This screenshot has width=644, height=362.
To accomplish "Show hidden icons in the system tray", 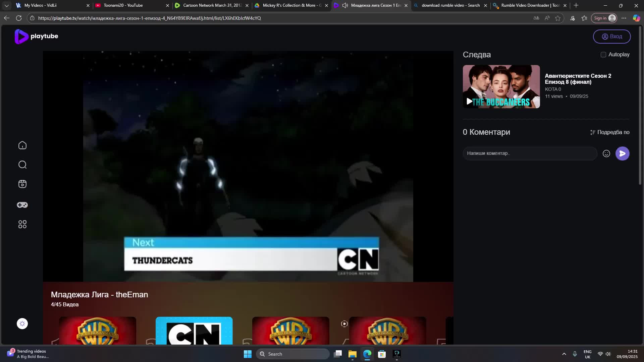I will pyautogui.click(x=564, y=354).
